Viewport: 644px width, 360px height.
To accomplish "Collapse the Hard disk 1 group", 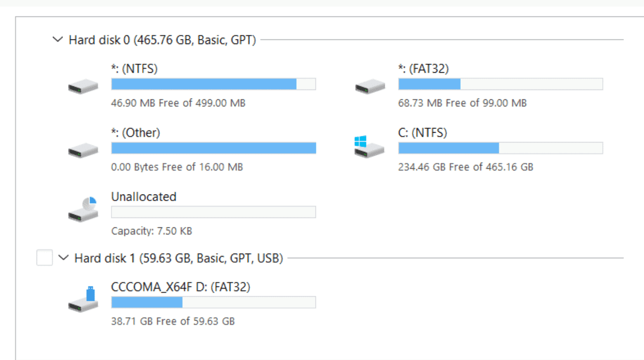I will [x=64, y=258].
